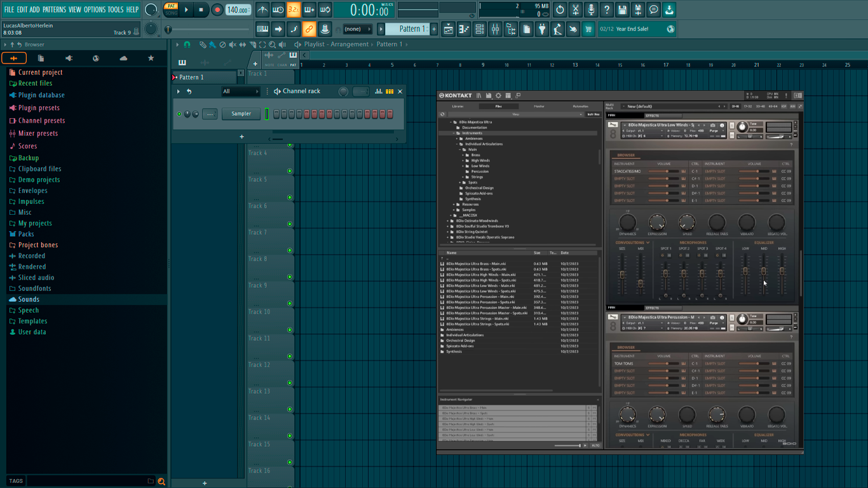
Task: Open the Sounds folder in the browser
Action: point(29,299)
